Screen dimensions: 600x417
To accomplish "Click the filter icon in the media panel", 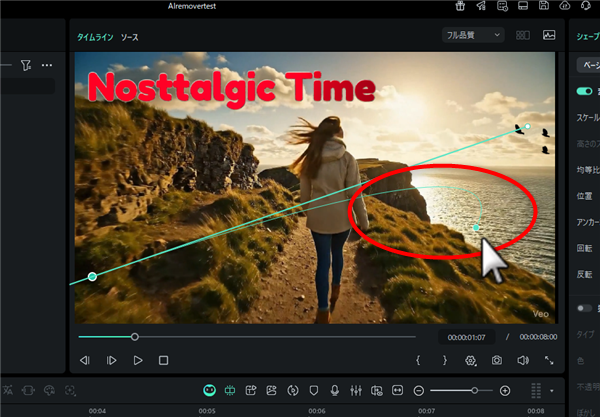I will [x=26, y=65].
